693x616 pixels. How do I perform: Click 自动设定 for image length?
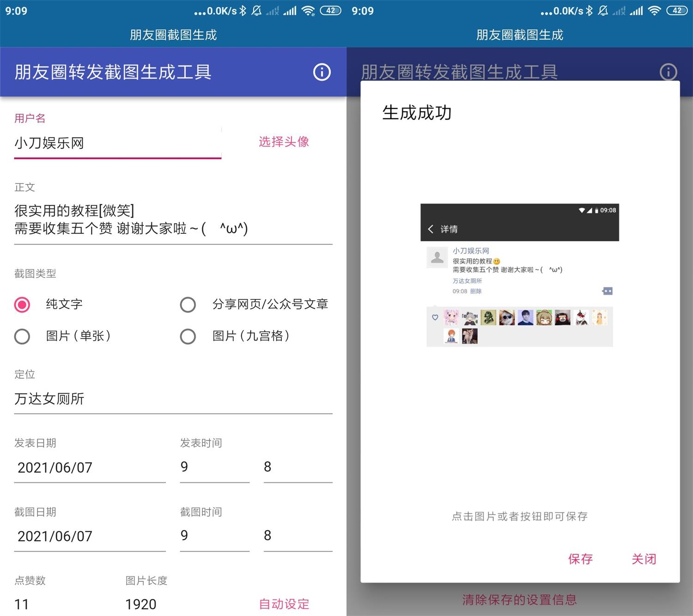283,604
